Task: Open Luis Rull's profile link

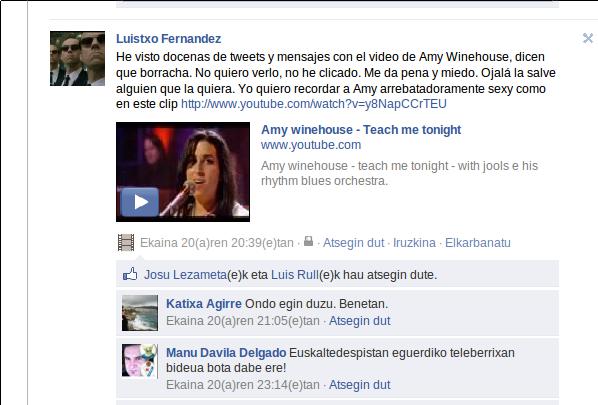Action: point(295,275)
